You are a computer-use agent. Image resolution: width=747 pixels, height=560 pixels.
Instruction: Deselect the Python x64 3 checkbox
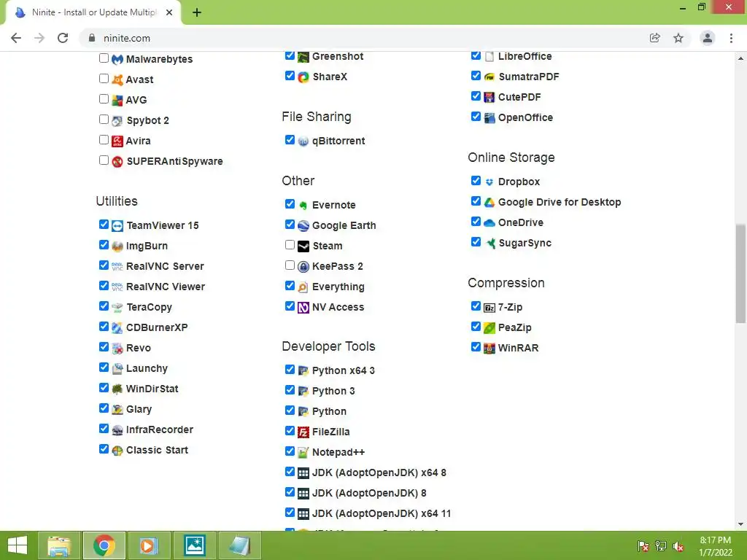[290, 369]
